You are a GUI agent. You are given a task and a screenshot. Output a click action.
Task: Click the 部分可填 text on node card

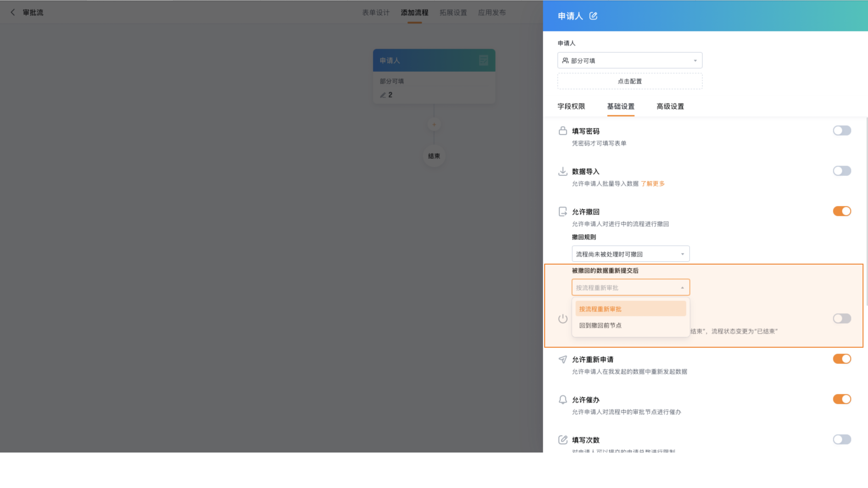pyautogui.click(x=392, y=81)
